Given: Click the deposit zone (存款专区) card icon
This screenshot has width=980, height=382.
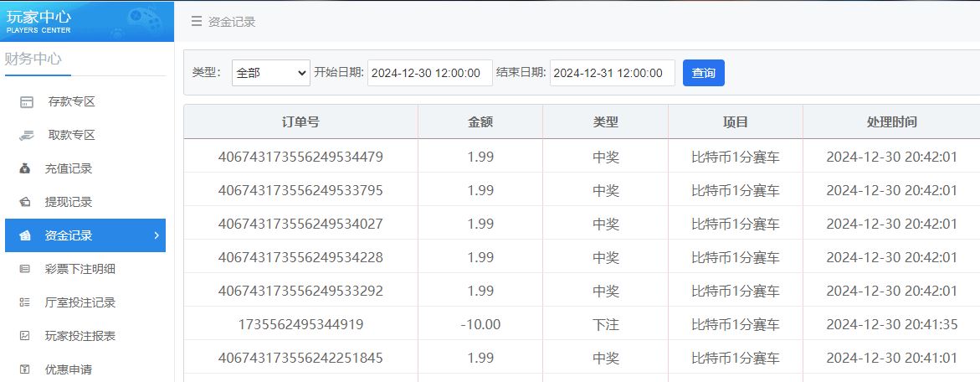Looking at the screenshot, I should click(27, 102).
